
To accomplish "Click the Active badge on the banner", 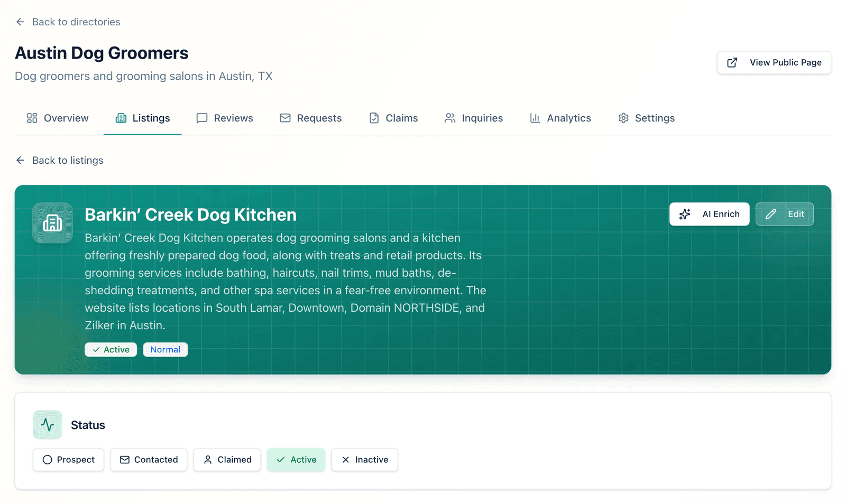I will click(x=111, y=350).
